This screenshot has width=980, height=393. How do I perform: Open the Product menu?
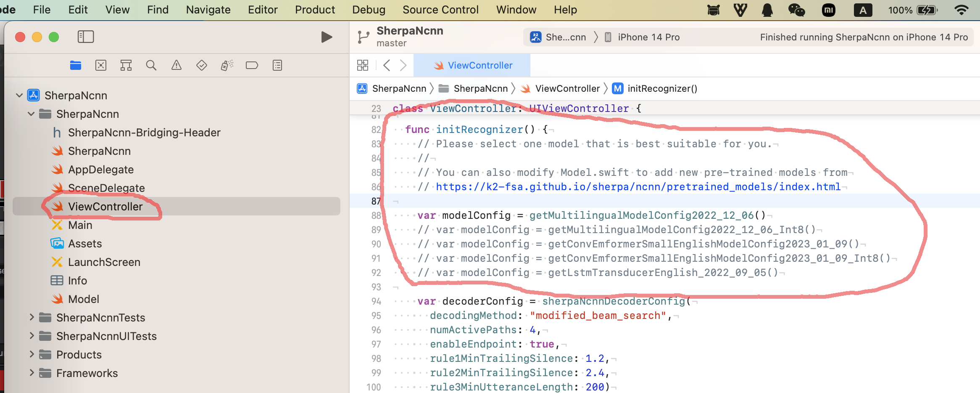(315, 10)
